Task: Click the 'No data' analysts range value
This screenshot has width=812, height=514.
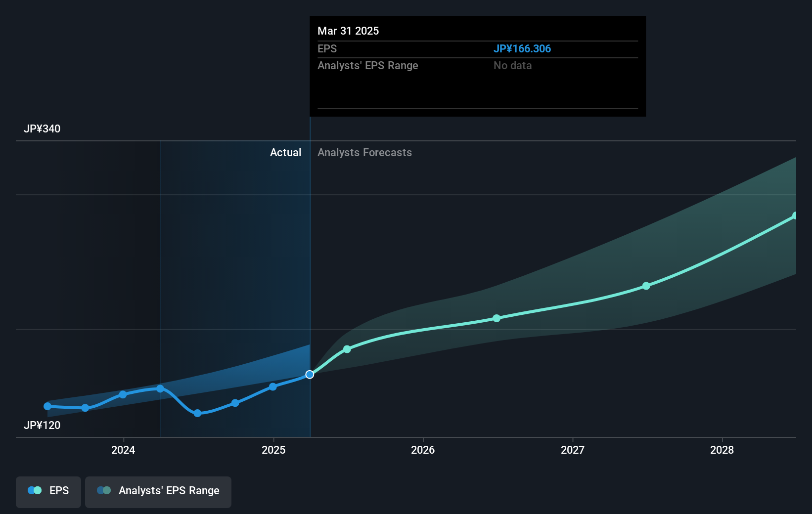Action: tap(513, 65)
